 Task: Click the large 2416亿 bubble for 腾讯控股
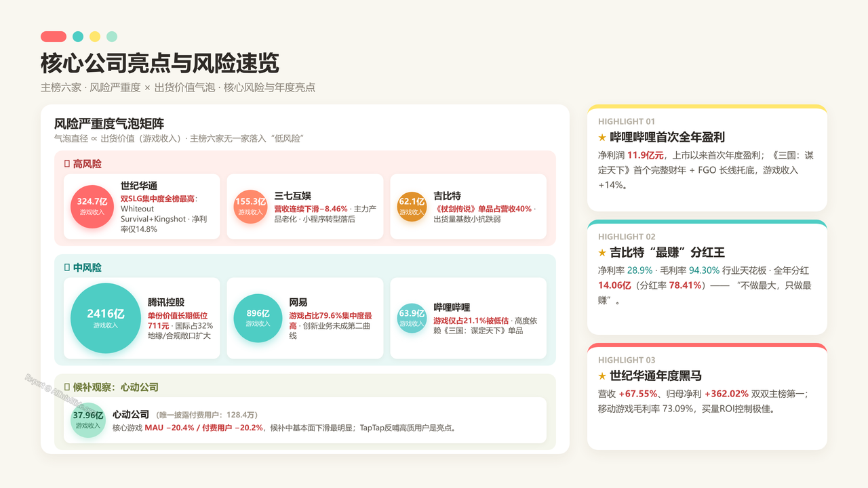[x=106, y=319]
